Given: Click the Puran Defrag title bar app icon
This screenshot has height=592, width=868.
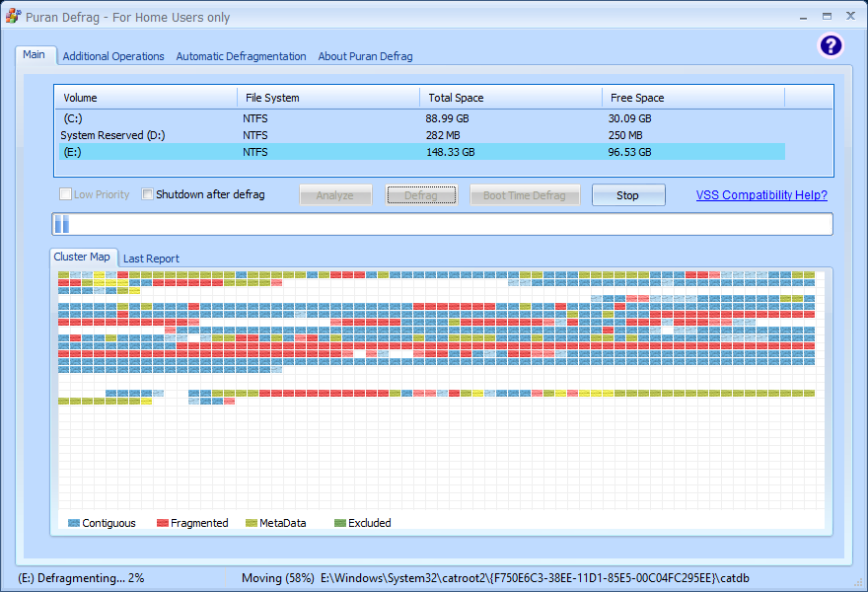Looking at the screenshot, I should tap(13, 16).
